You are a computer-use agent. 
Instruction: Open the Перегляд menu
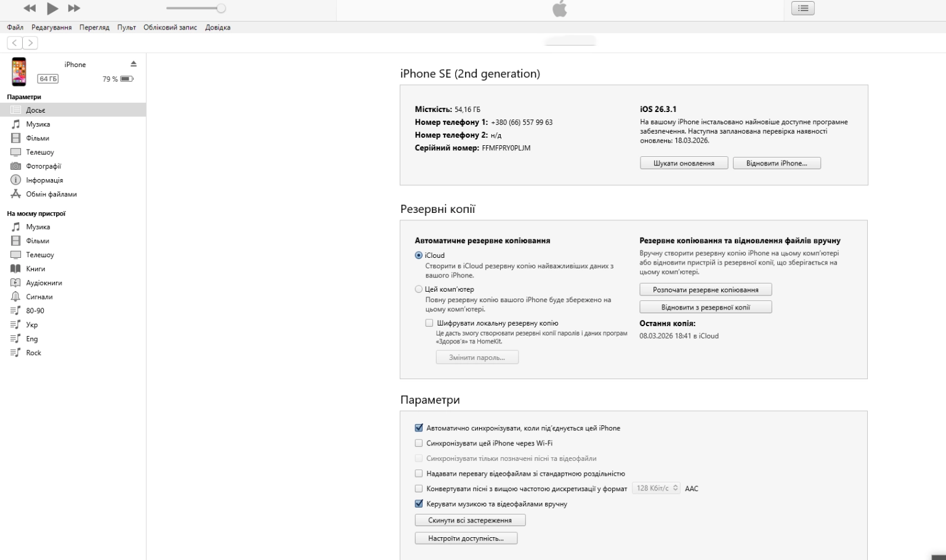(x=94, y=27)
